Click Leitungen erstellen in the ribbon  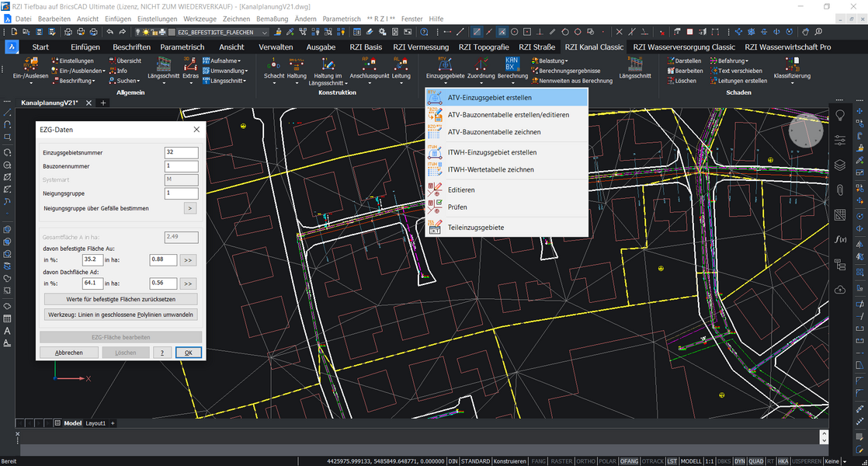[738, 81]
